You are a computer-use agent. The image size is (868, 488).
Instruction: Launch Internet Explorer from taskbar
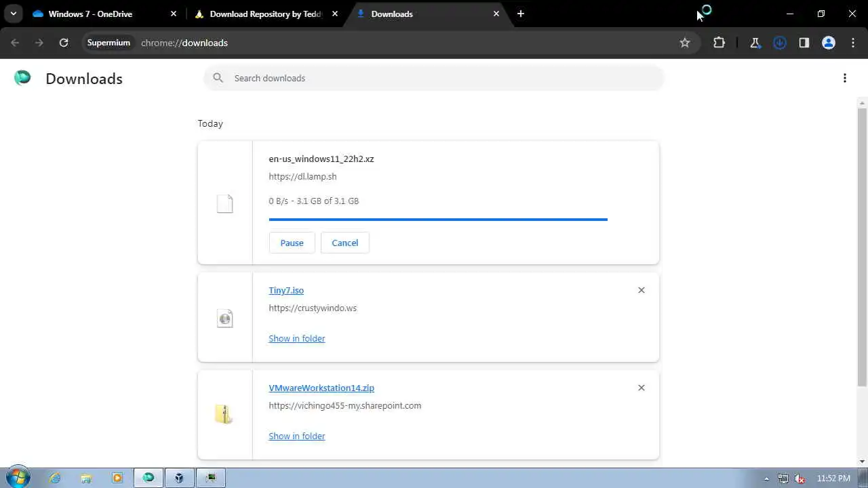point(55,478)
